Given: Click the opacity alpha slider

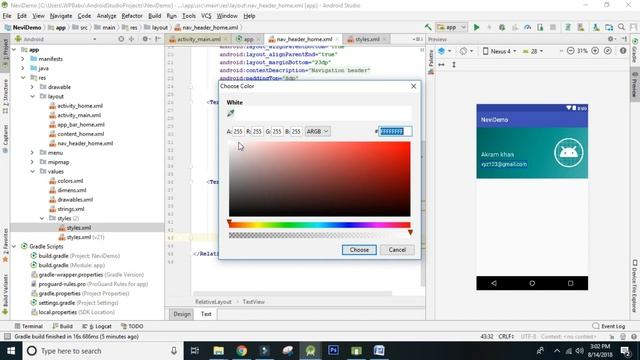Looking at the screenshot, I should tap(320, 236).
